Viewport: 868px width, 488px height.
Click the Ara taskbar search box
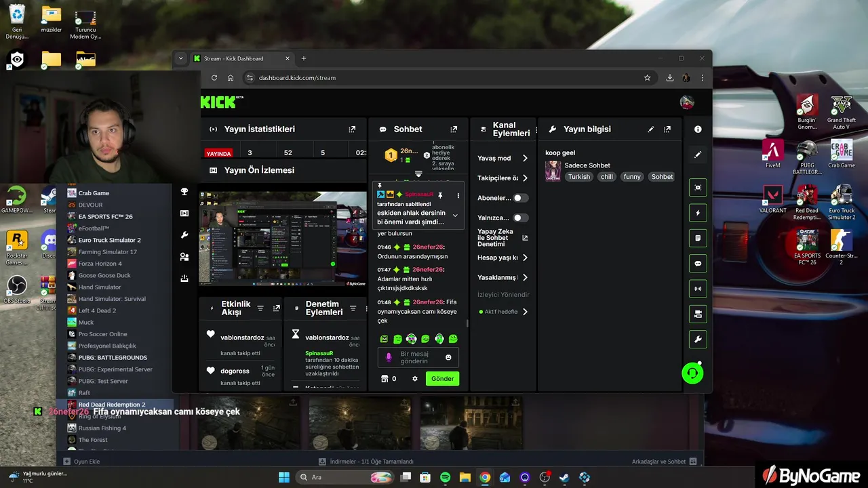[x=344, y=477]
